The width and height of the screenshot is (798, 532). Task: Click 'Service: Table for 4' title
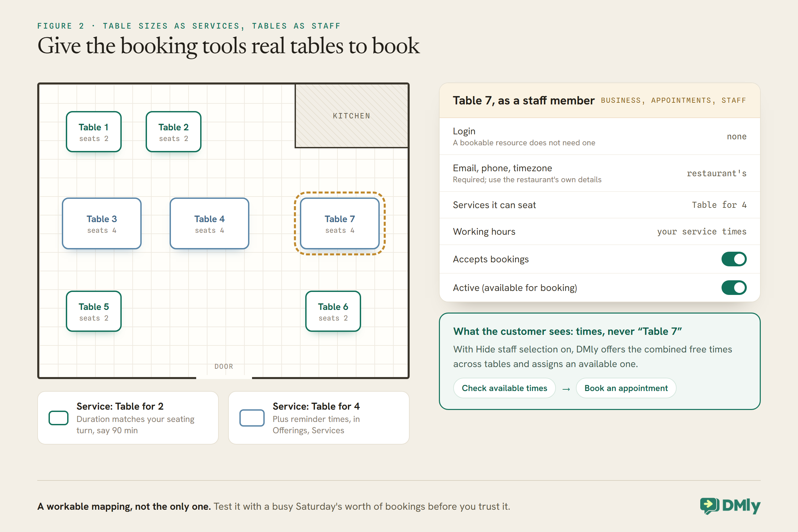coord(316,406)
